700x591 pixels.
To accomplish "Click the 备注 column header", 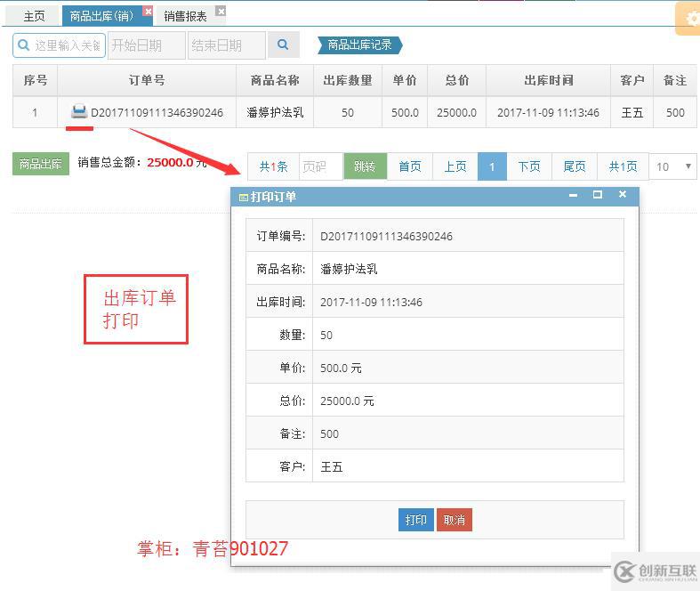I will pos(675,80).
